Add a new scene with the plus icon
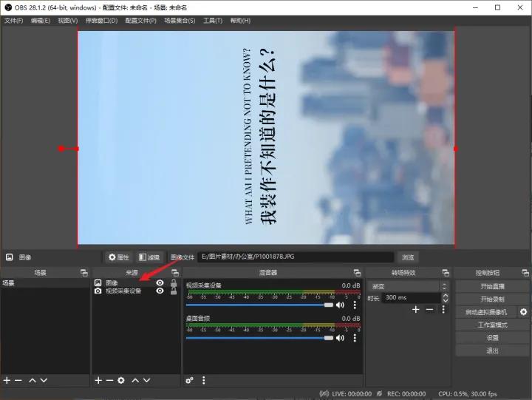This screenshot has width=532, height=400. point(7,380)
